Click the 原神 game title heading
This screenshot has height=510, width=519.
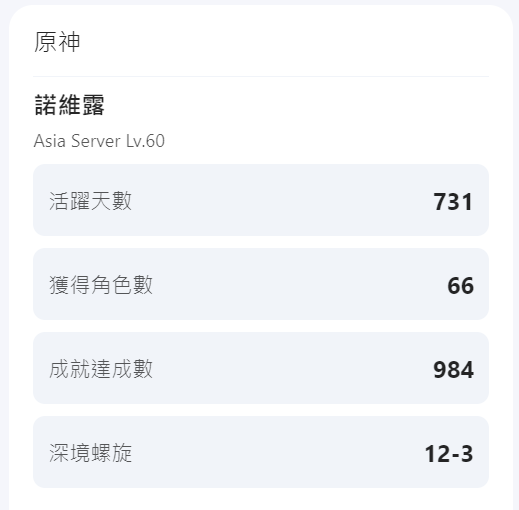tap(57, 42)
